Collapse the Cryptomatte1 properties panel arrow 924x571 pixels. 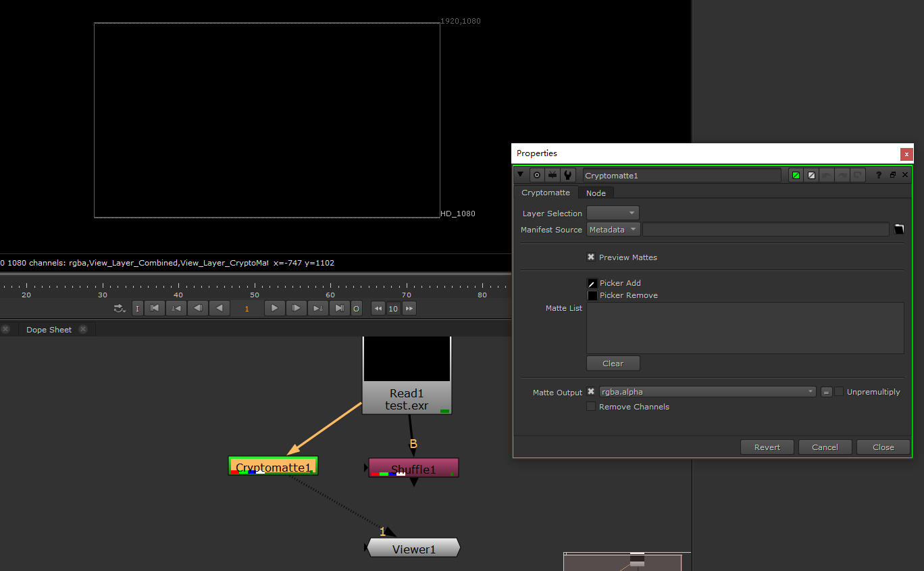click(x=520, y=174)
